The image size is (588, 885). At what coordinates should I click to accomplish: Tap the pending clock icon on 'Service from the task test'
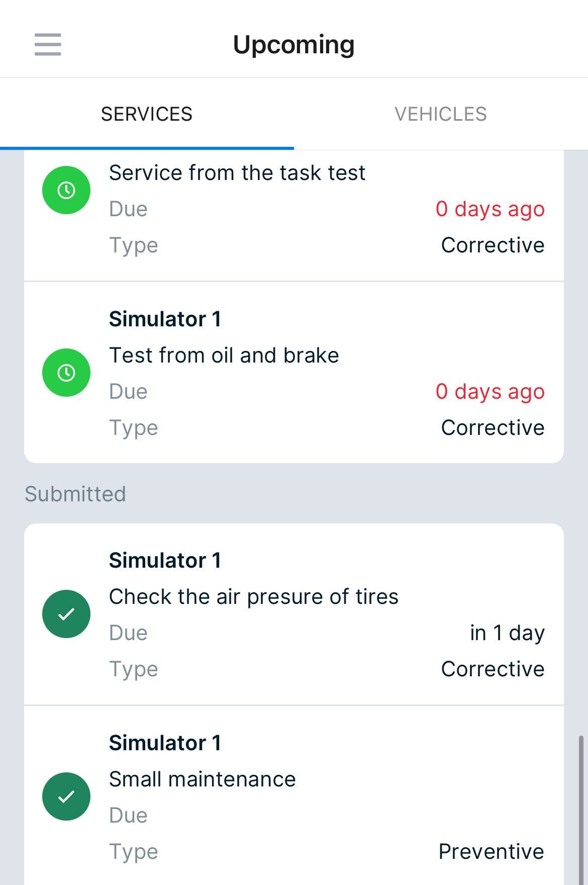coord(66,190)
